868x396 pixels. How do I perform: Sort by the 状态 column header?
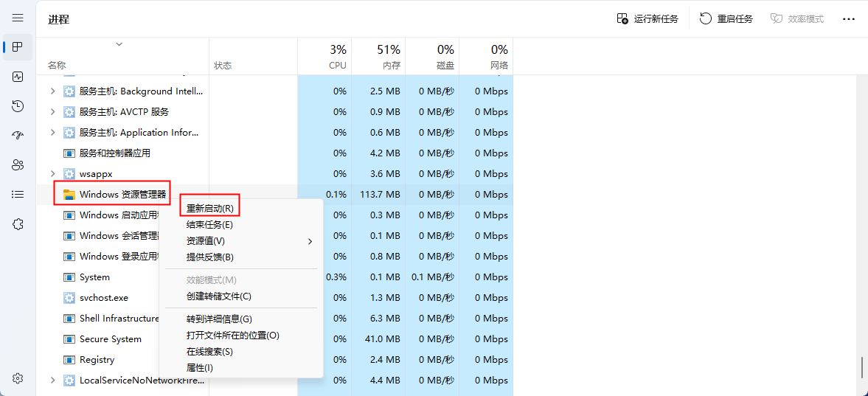click(223, 66)
